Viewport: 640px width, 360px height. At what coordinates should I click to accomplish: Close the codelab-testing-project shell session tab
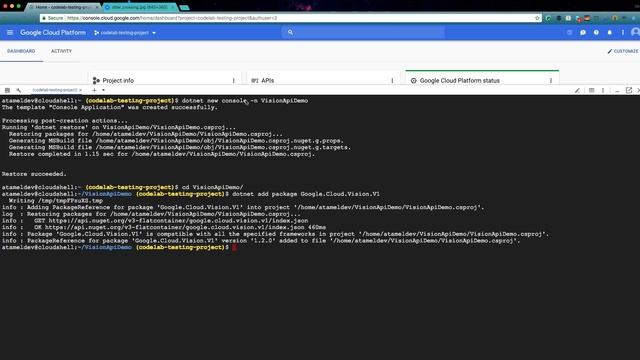tap(81, 90)
